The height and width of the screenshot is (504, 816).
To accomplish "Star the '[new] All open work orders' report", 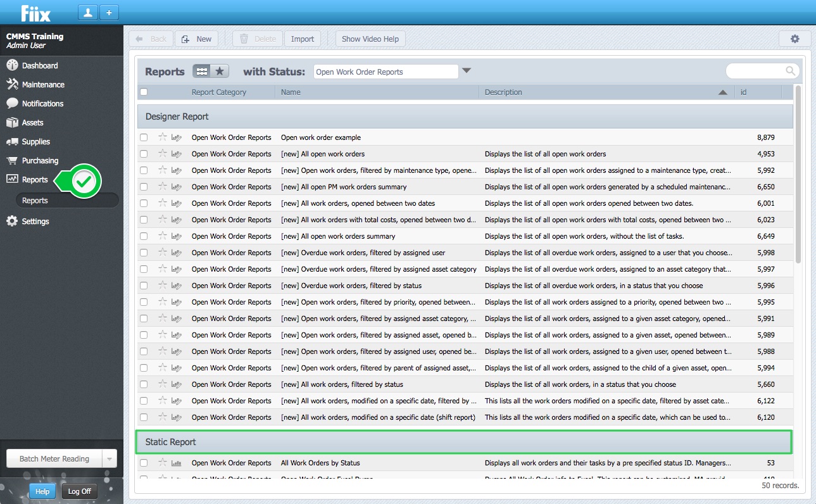I will (x=163, y=153).
